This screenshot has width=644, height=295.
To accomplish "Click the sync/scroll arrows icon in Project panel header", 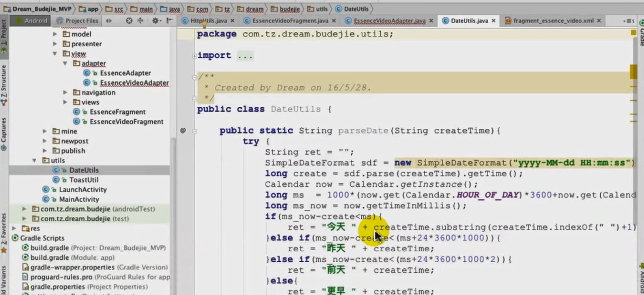I will (109, 21).
